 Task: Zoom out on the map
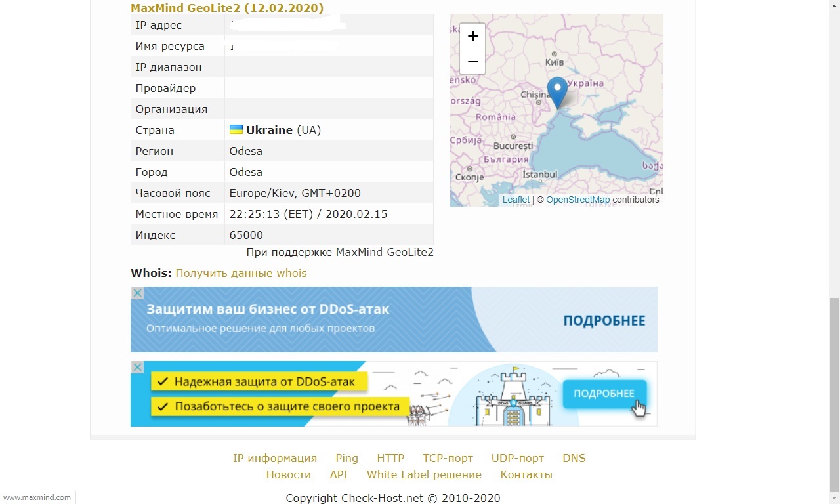click(472, 62)
